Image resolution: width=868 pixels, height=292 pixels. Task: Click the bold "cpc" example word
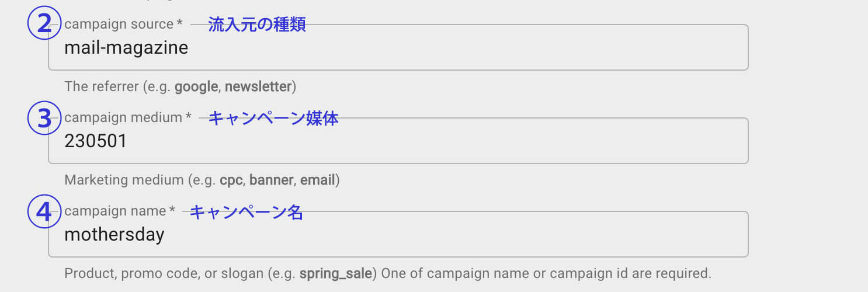tap(231, 180)
